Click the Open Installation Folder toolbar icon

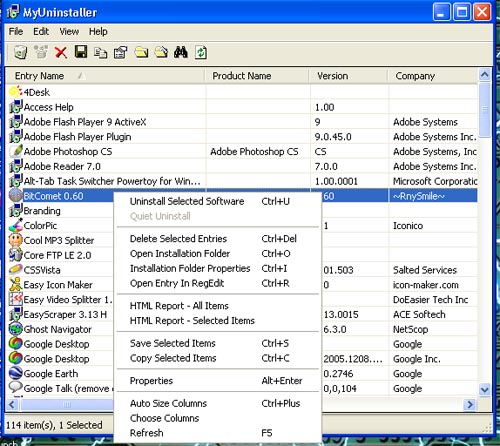pos(141,52)
